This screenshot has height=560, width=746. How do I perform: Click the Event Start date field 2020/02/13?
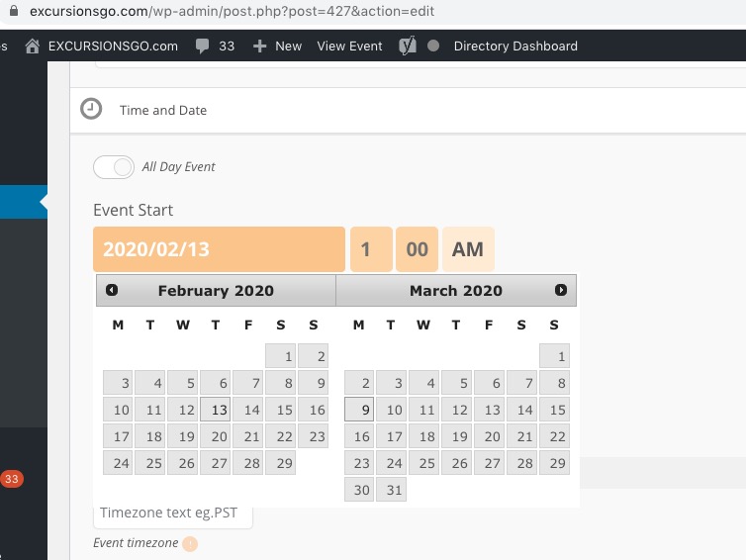(x=219, y=249)
